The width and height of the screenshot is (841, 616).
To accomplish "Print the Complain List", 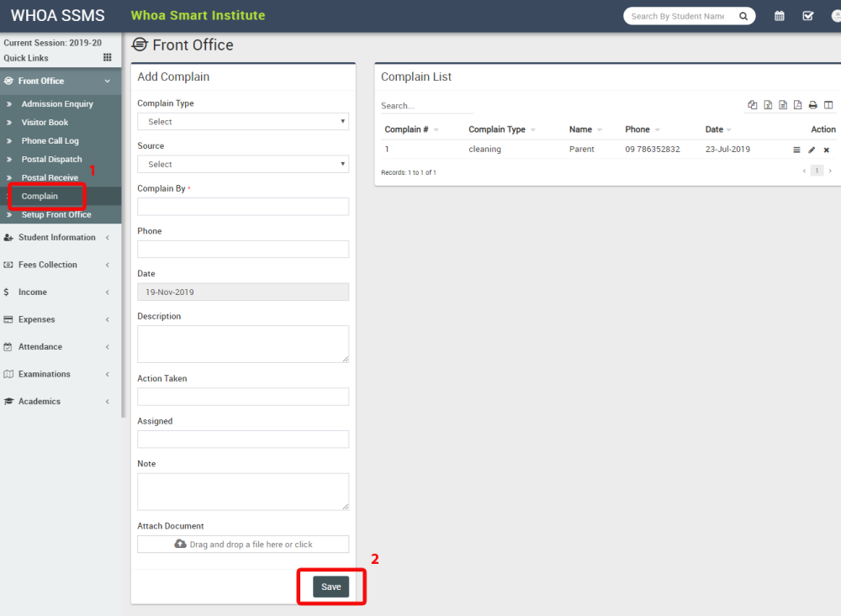I will coord(812,104).
